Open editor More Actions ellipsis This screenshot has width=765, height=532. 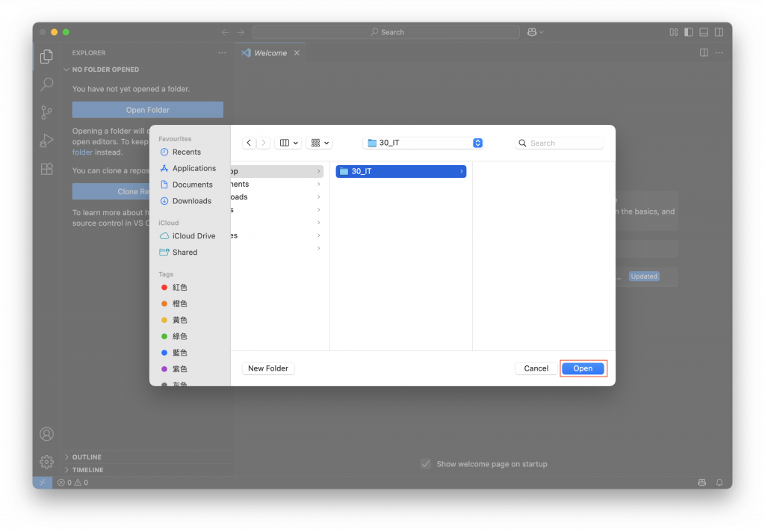[719, 53]
